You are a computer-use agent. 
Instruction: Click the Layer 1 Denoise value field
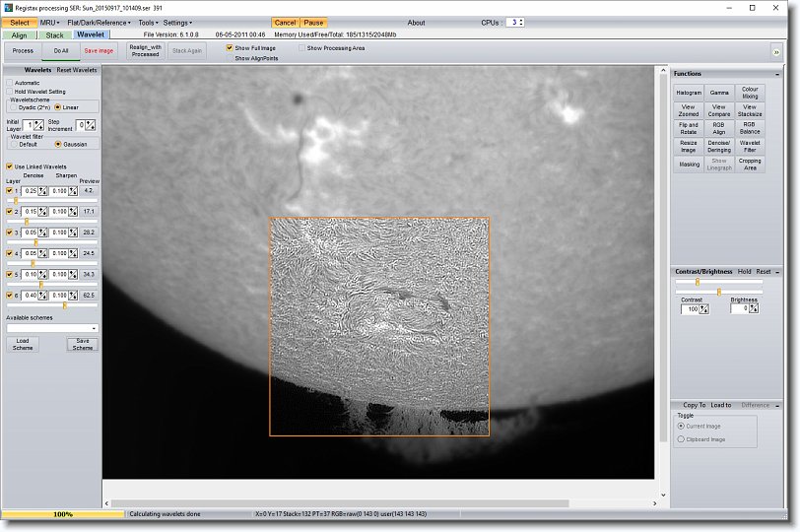tap(30, 191)
